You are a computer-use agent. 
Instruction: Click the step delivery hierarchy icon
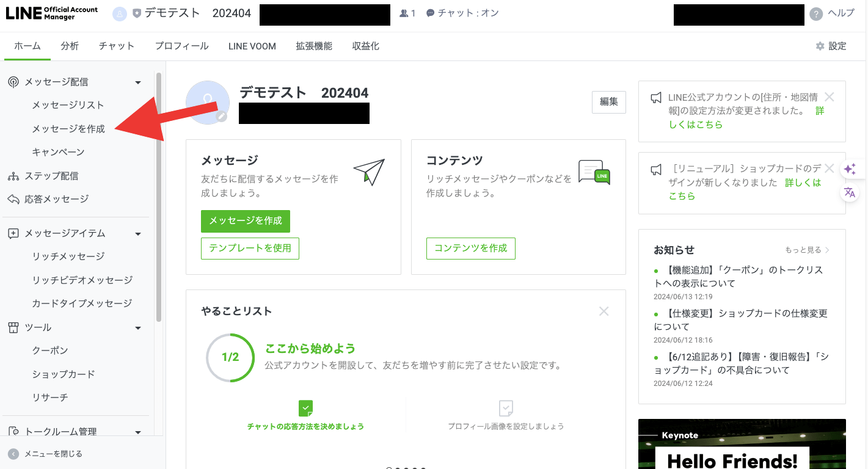13,176
